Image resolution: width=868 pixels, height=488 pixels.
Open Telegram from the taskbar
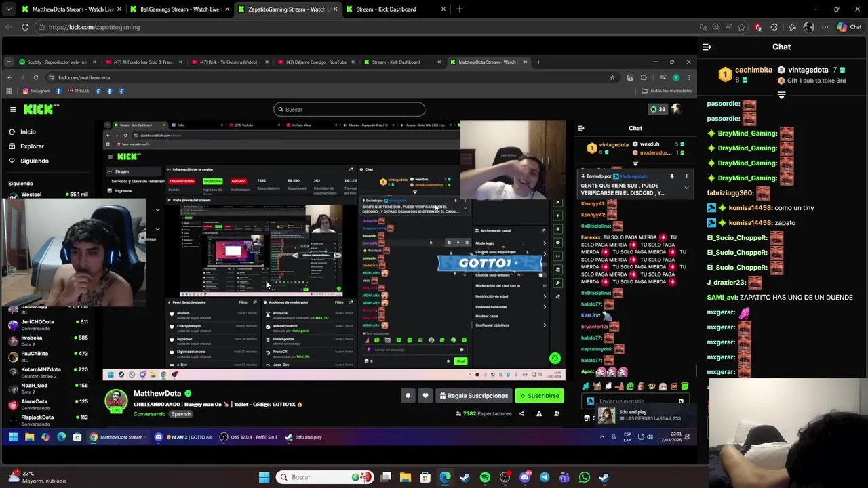(545, 477)
